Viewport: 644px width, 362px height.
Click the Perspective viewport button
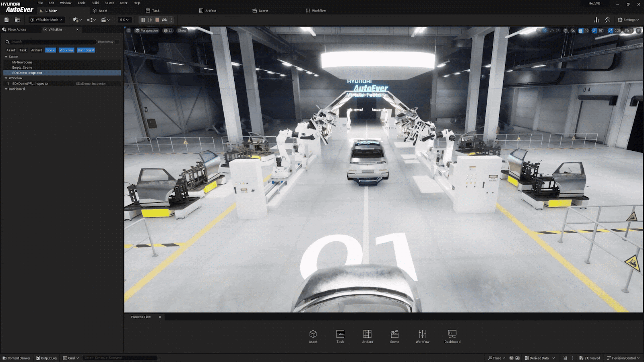click(147, 31)
